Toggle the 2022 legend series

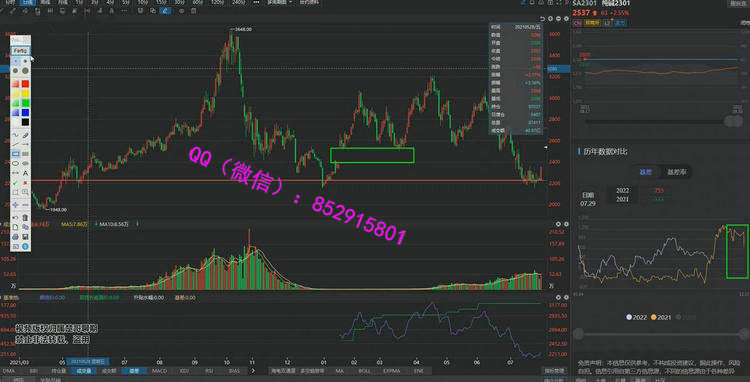pos(637,317)
